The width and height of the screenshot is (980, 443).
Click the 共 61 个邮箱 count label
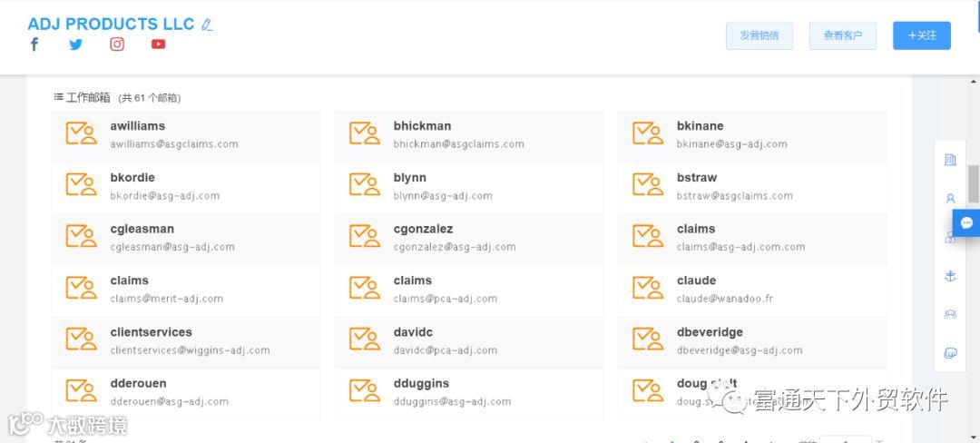click(x=150, y=98)
